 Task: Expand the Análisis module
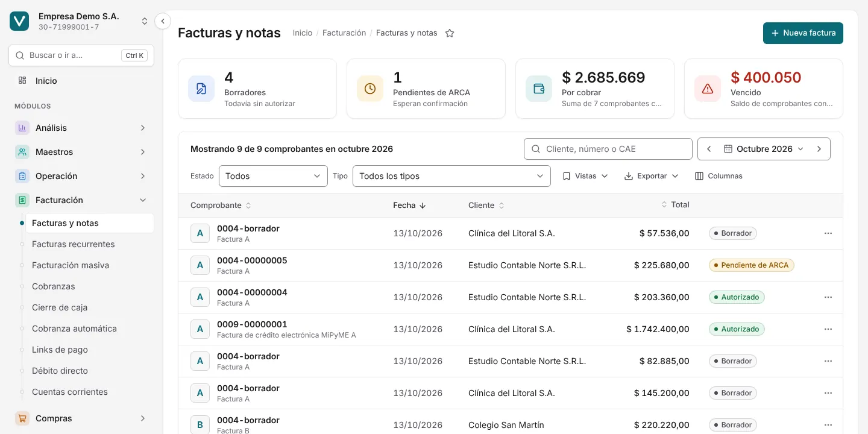coord(81,128)
